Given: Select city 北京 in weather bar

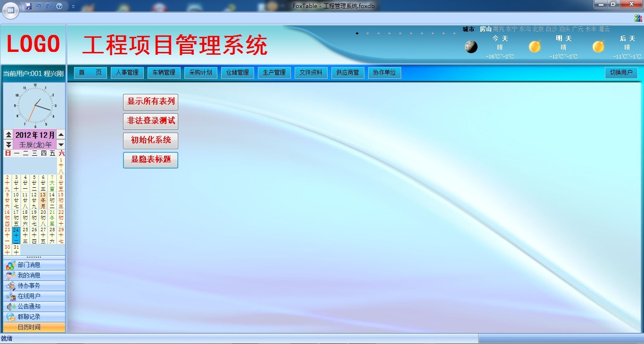Looking at the screenshot, I should [x=538, y=29].
